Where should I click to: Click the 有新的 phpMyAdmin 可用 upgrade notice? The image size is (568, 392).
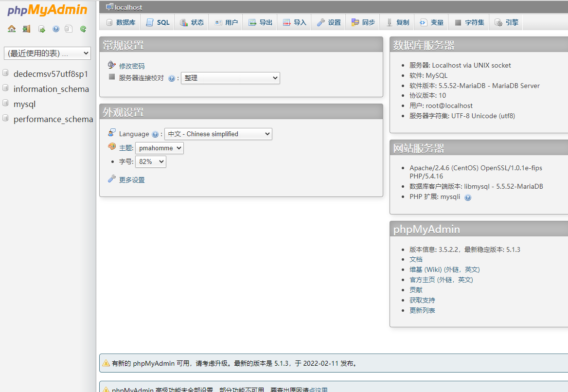pyautogui.click(x=334, y=363)
